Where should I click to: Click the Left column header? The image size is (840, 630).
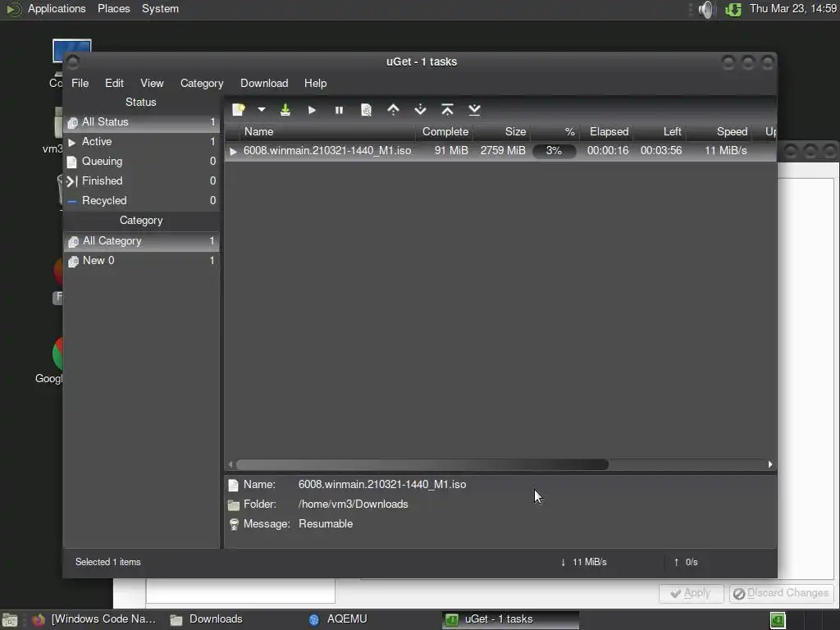click(x=660, y=132)
